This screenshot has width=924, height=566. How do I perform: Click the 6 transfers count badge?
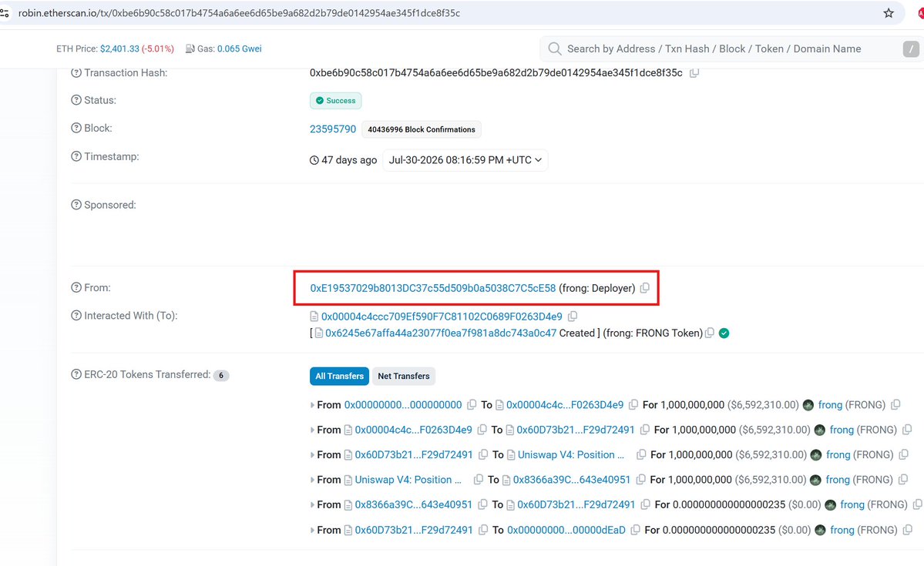(x=221, y=375)
